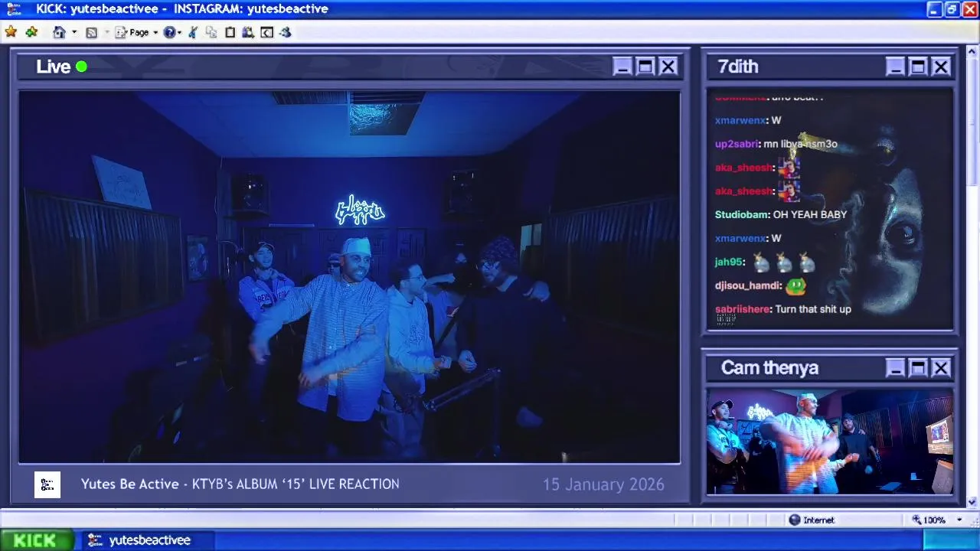Click the first goat emote from jah95
Viewport: 980px width, 551px height.
click(760, 262)
